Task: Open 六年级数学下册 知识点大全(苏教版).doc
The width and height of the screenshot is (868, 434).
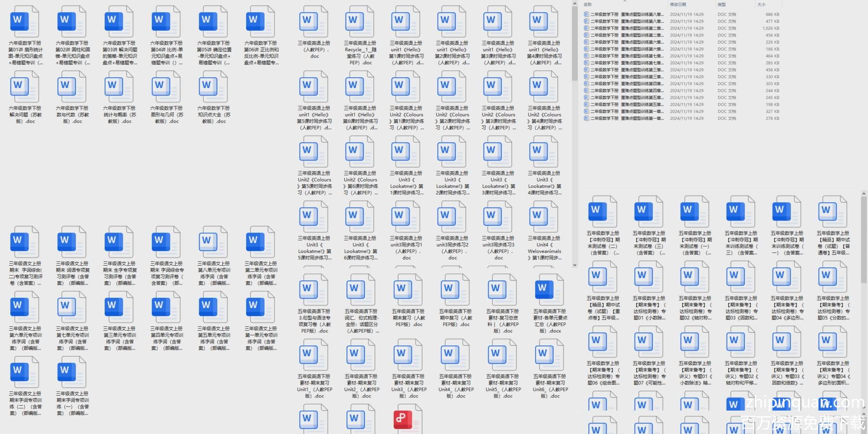Action: tap(214, 98)
